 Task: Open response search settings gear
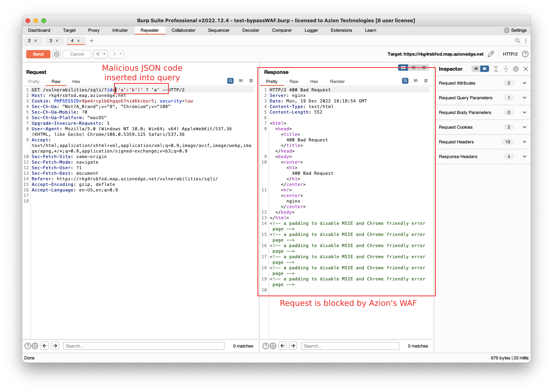tap(273, 346)
